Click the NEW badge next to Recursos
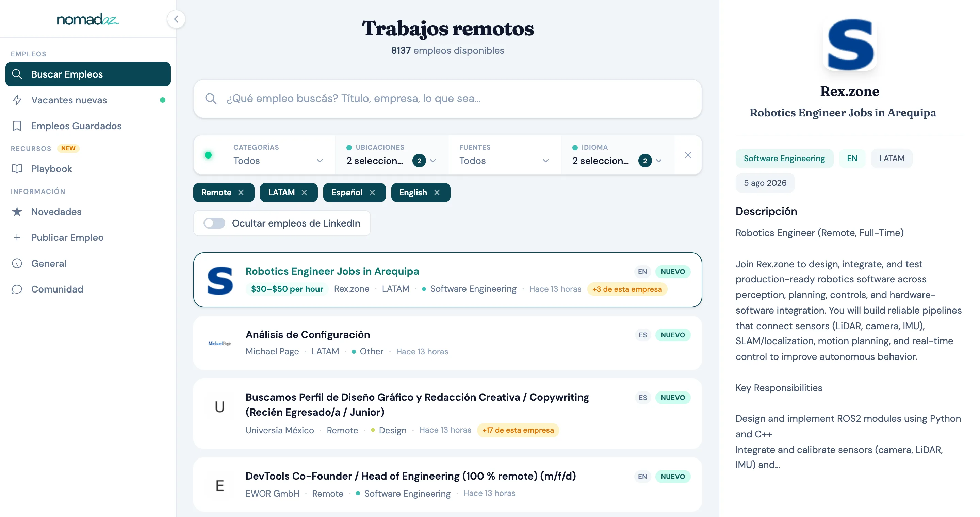Image resolution: width=980 pixels, height=517 pixels. coord(68,148)
